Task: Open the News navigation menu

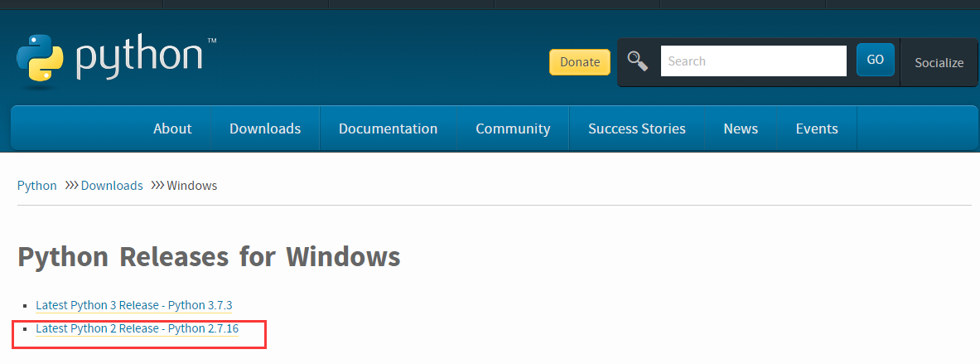Action: 741,129
